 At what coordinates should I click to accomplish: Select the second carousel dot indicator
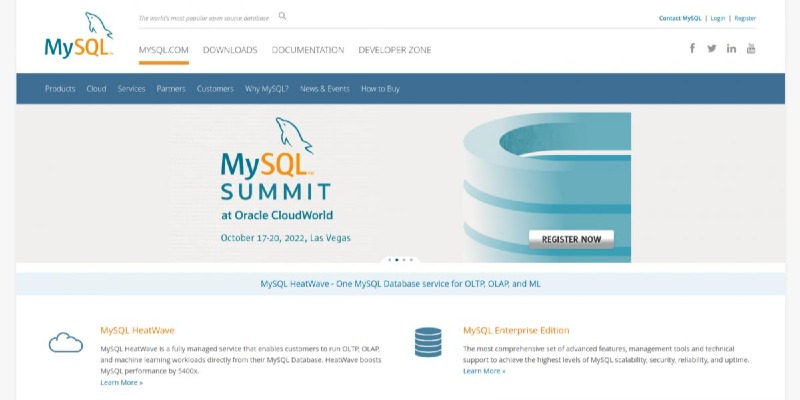tap(396, 259)
